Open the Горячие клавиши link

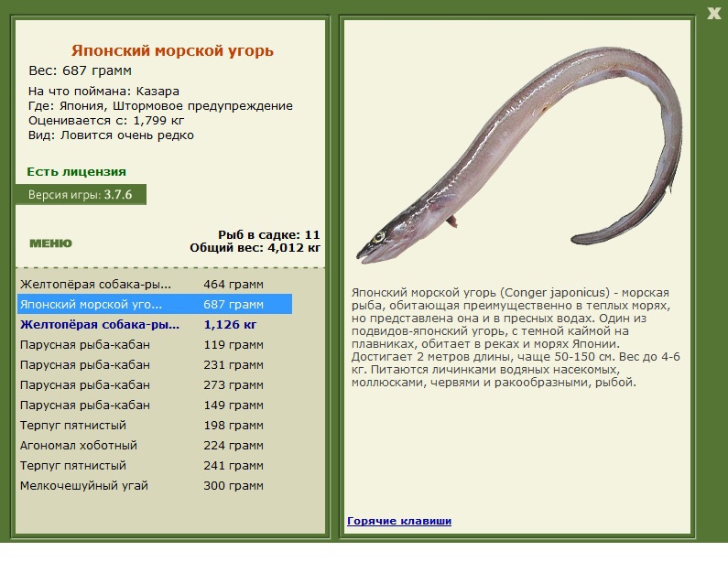399,521
